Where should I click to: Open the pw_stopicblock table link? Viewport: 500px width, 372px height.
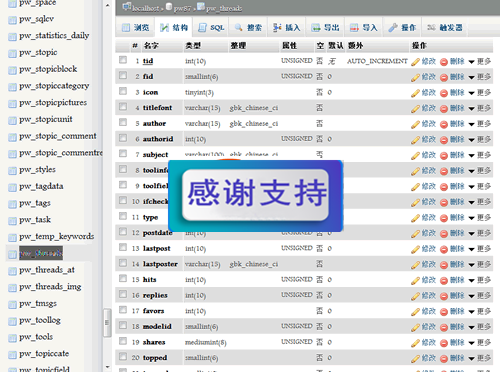[48, 69]
